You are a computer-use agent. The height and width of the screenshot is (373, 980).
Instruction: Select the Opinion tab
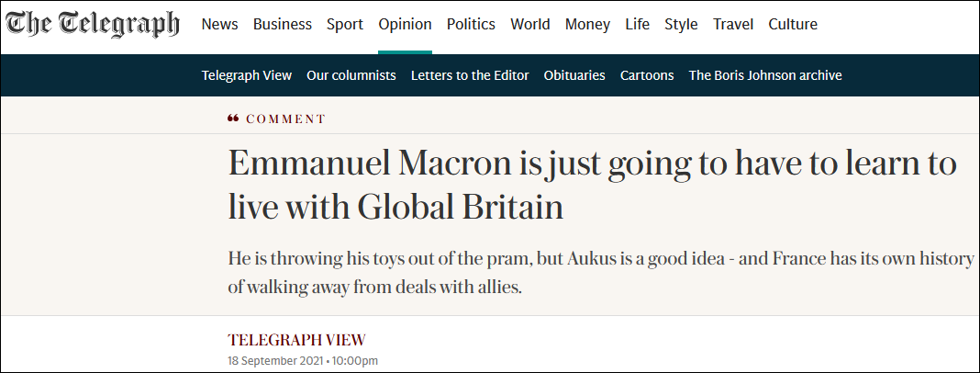tap(405, 25)
